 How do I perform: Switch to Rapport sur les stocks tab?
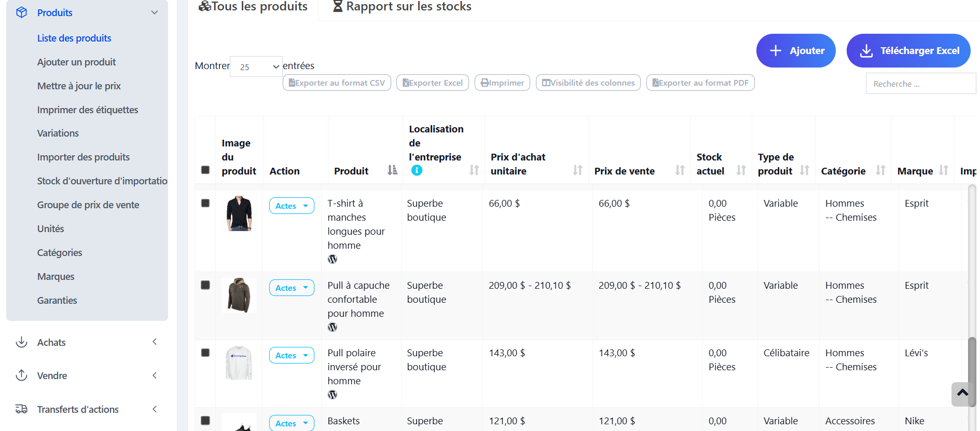[x=402, y=7]
